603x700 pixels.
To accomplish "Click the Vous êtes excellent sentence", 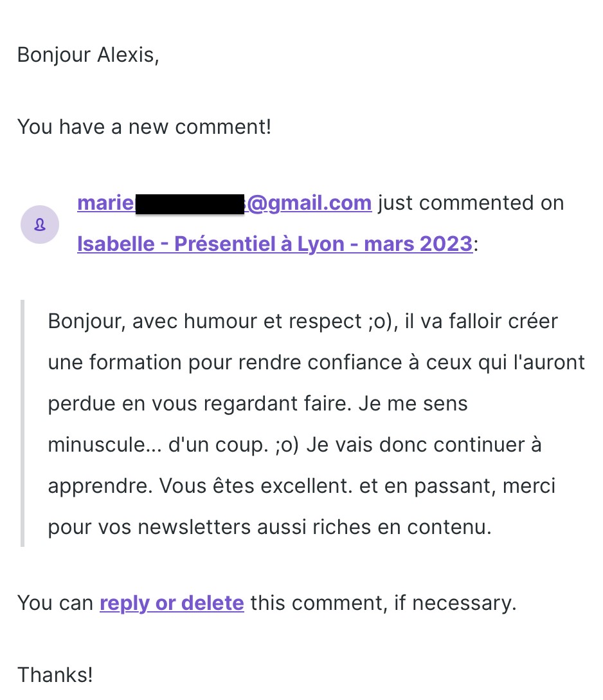I will tap(256, 486).
